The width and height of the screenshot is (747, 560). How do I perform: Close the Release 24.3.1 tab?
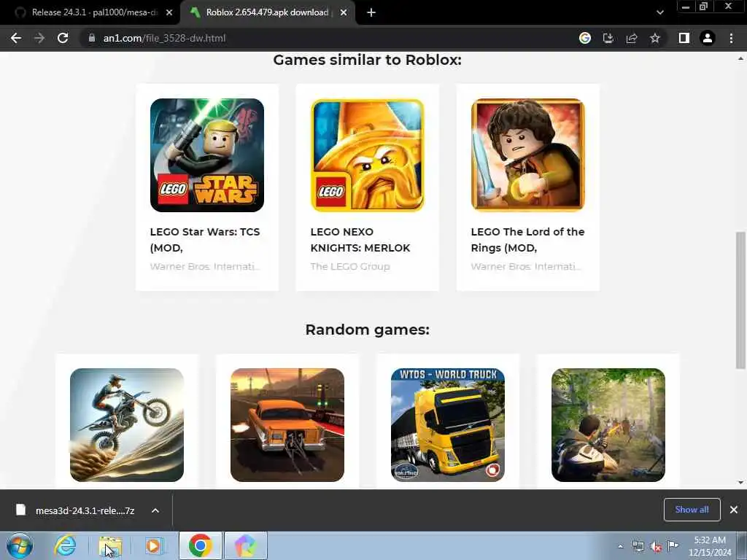pyautogui.click(x=169, y=13)
